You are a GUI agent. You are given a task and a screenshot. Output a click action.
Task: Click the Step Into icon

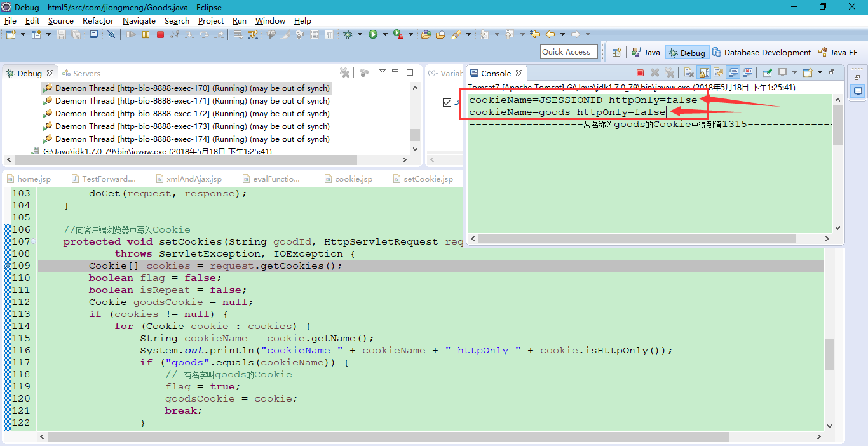point(189,34)
